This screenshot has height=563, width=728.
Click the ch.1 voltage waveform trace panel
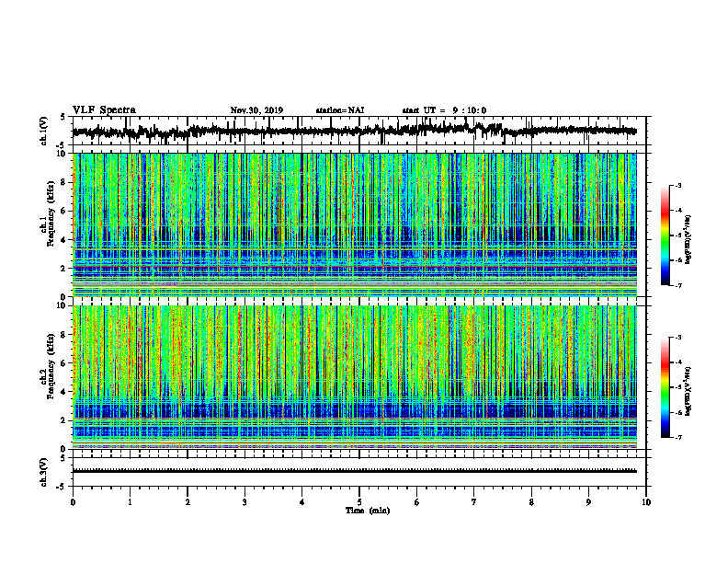point(359,131)
